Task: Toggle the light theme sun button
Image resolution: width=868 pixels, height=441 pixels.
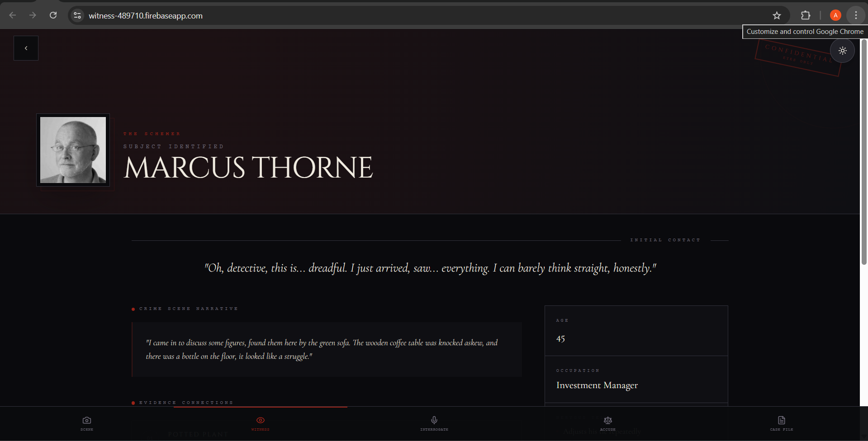Action: coord(842,51)
